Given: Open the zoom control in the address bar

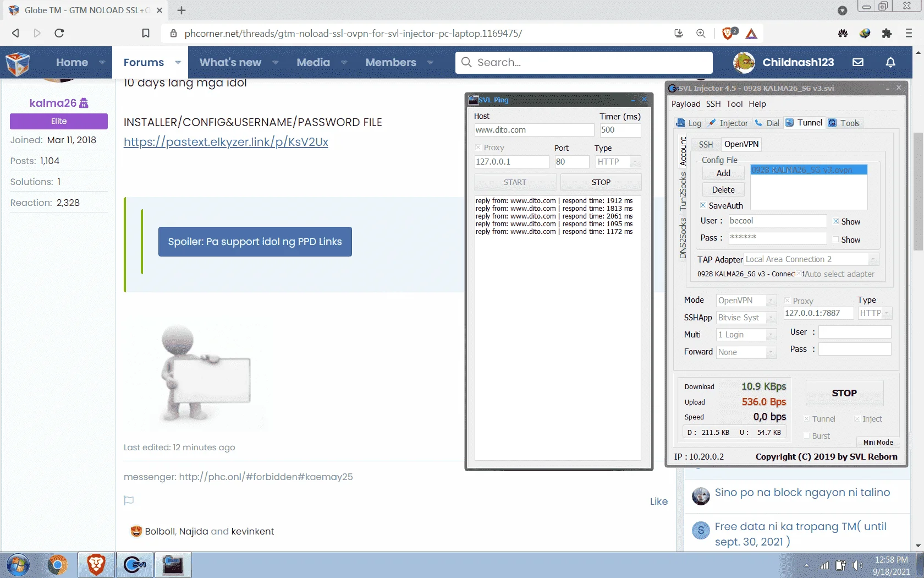Looking at the screenshot, I should click(701, 33).
